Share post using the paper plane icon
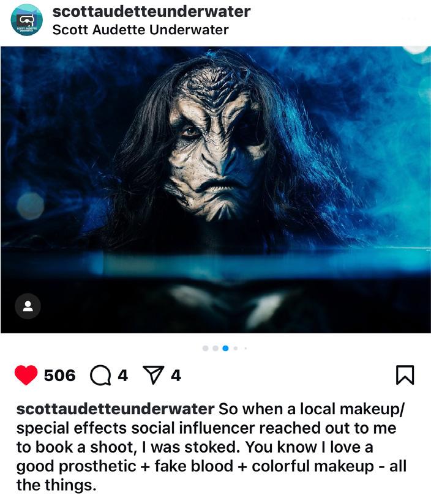The width and height of the screenshot is (431, 504). pyautogui.click(x=154, y=375)
